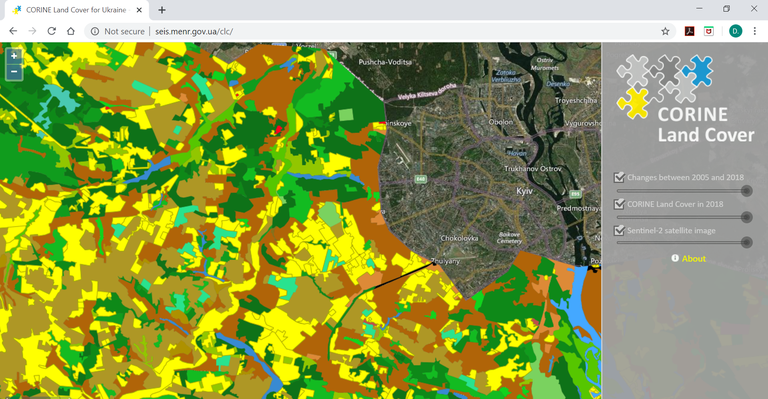Go back to the previous page
The height and width of the screenshot is (399, 768).
(13, 31)
